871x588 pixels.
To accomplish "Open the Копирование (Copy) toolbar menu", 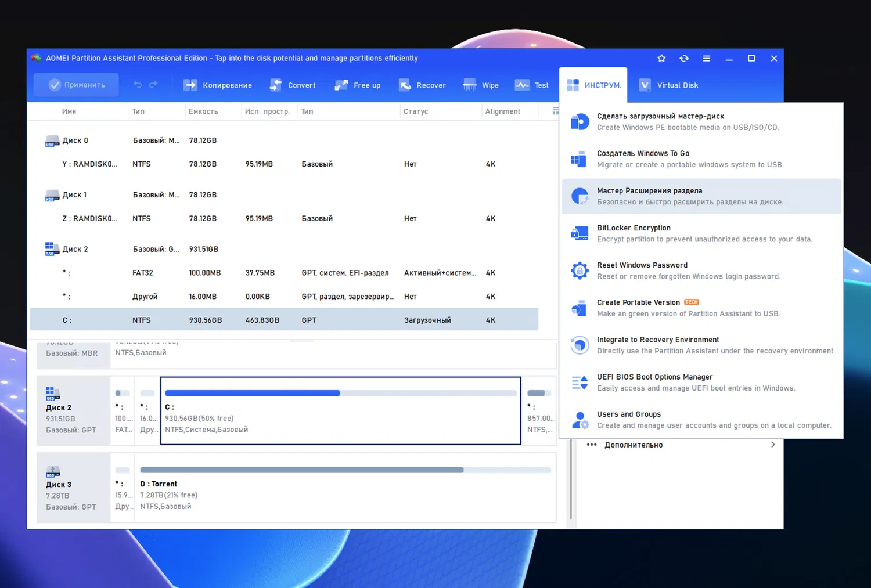I will [218, 85].
